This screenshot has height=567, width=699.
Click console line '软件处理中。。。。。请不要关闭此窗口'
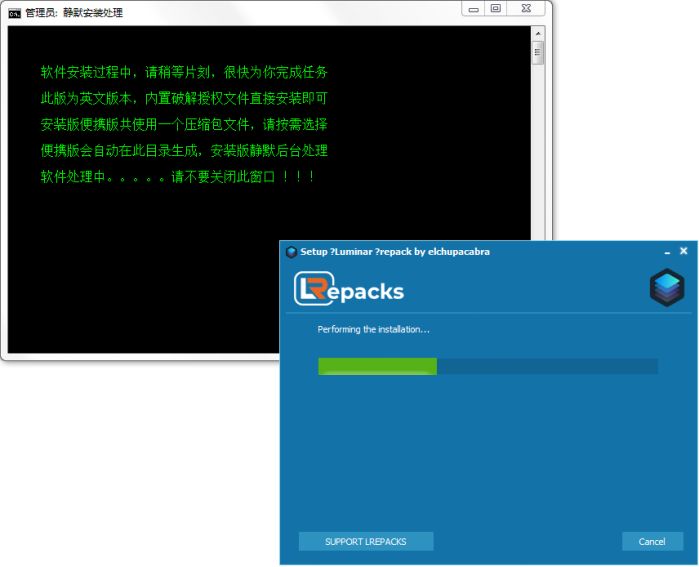[178, 177]
